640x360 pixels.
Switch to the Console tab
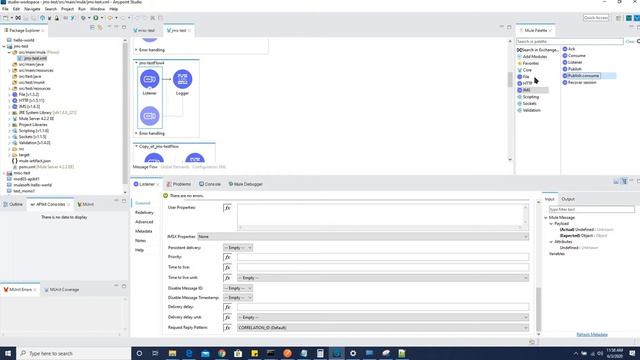coord(210,184)
